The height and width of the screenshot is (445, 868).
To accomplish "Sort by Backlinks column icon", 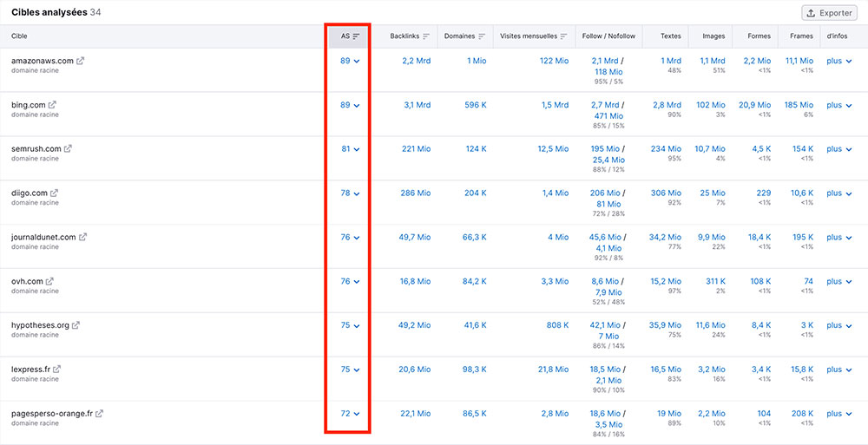I will [426, 36].
